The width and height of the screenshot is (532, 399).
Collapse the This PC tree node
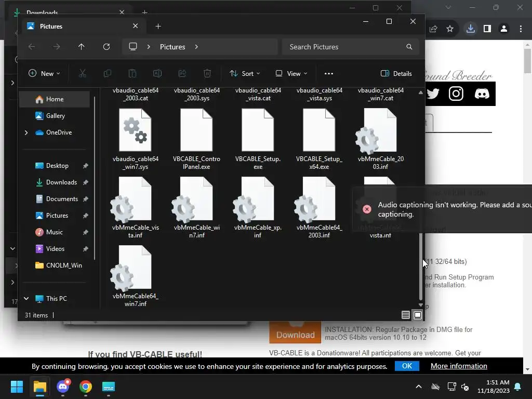pos(26,299)
